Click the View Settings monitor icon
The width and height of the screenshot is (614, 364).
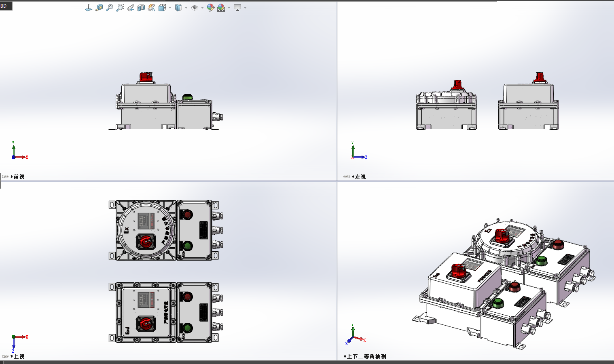click(x=237, y=8)
